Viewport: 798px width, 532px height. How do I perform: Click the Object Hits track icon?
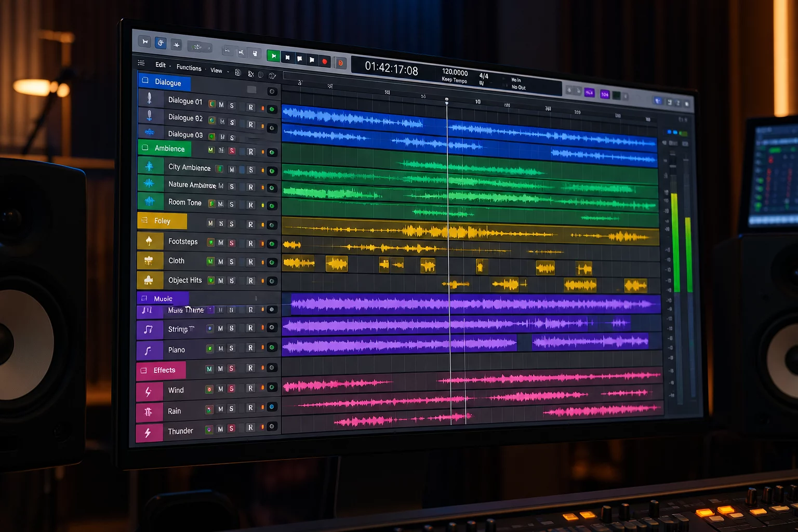[x=149, y=280]
